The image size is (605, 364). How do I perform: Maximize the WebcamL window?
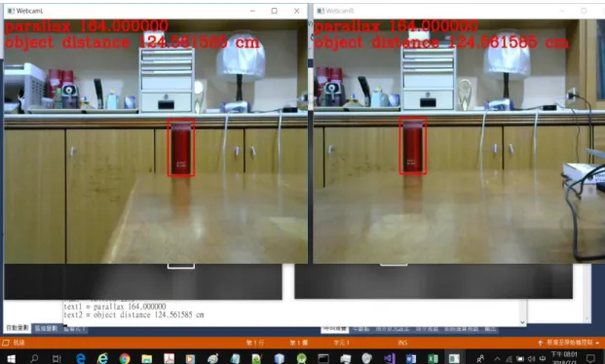pyautogui.click(x=275, y=11)
